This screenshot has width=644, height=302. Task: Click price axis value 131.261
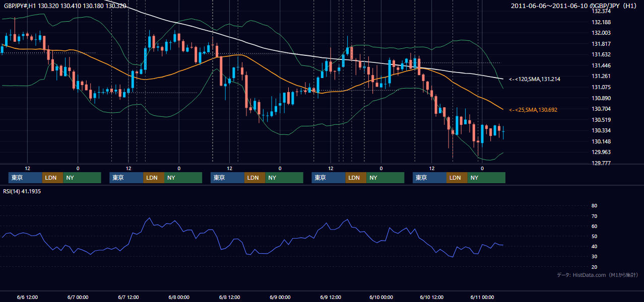click(601, 77)
